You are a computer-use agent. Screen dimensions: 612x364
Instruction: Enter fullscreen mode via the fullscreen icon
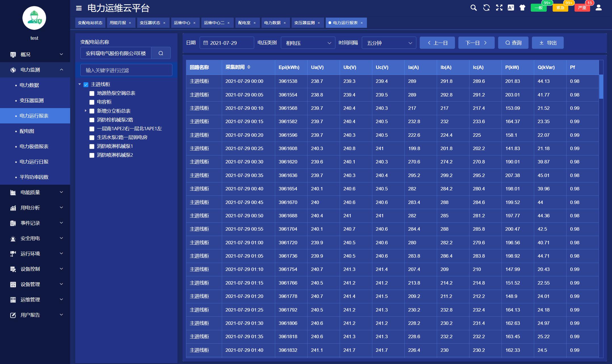[499, 8]
